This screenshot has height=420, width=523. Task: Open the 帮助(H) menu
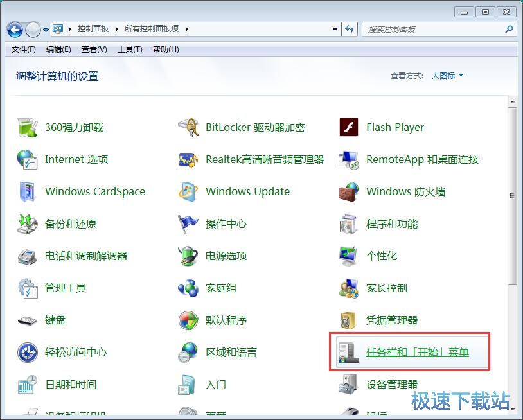tap(166, 49)
